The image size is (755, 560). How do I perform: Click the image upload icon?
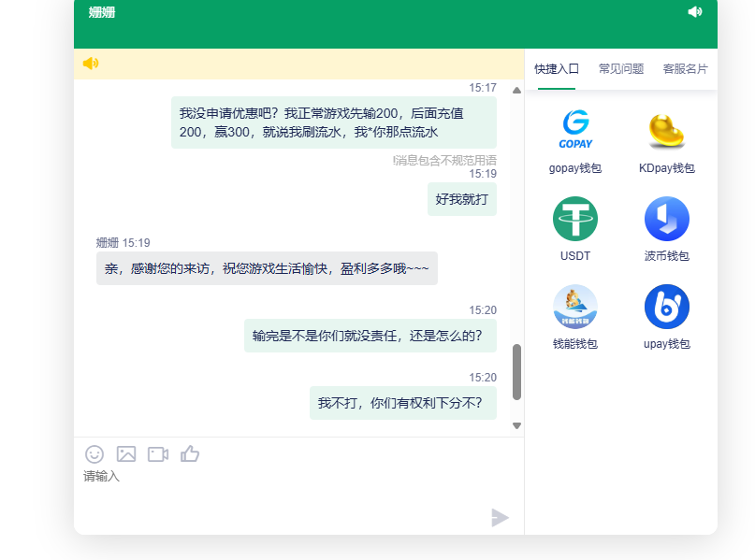click(x=126, y=454)
